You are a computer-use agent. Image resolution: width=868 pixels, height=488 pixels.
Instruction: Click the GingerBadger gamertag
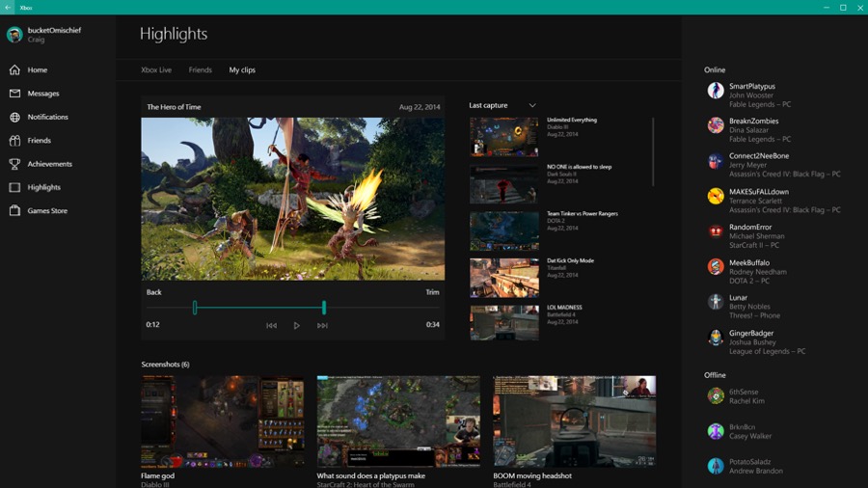tap(751, 333)
